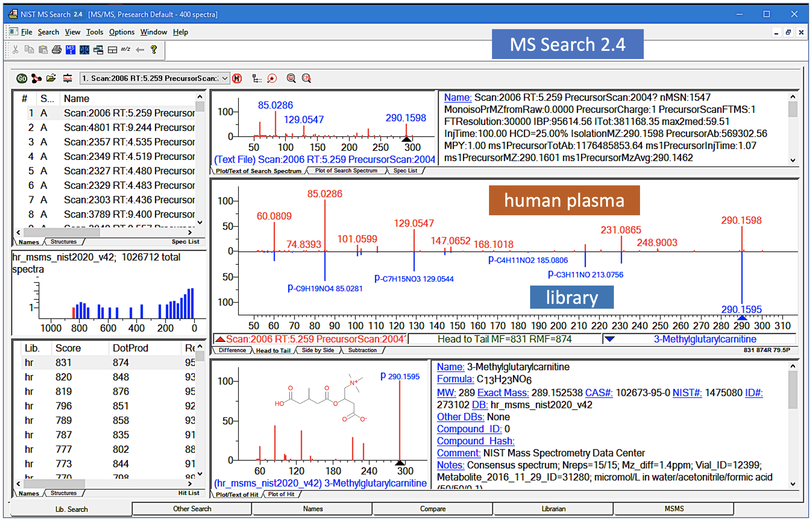
Task: Click the CAS#: link
Action: tap(599, 393)
